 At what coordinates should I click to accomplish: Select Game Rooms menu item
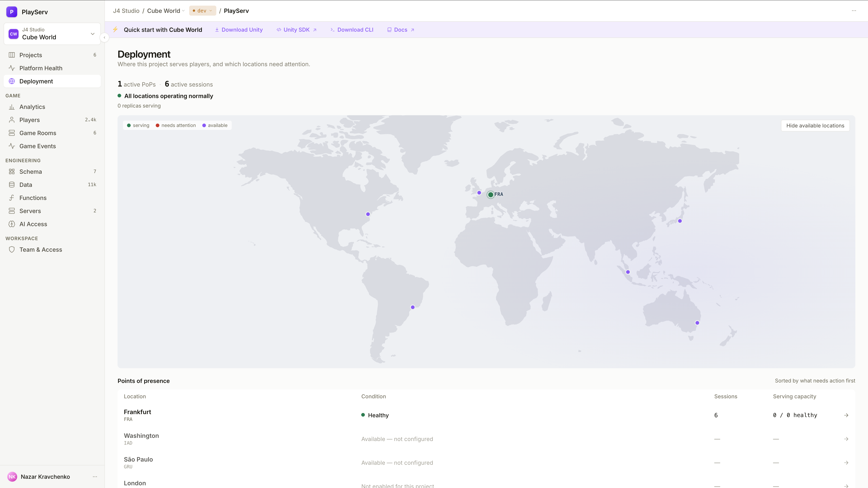click(x=52, y=133)
